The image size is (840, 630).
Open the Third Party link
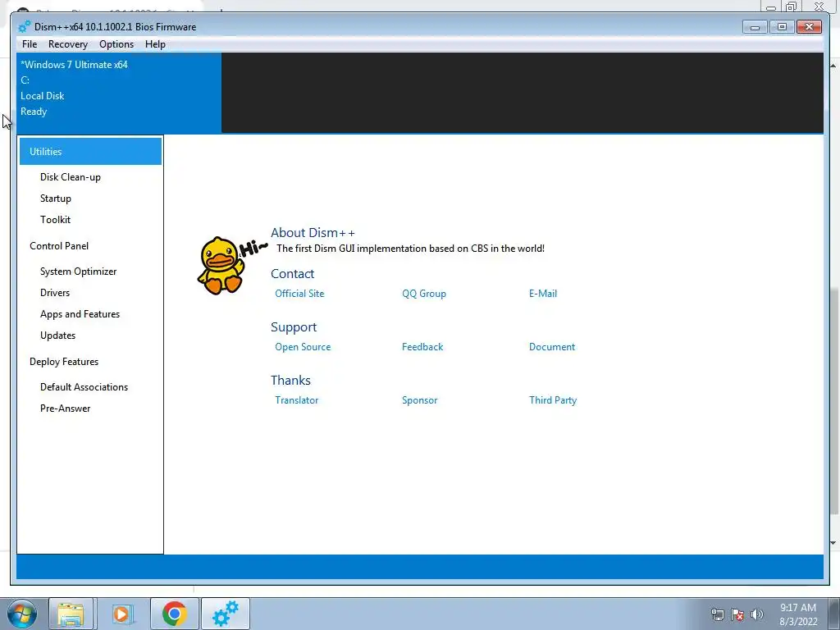(552, 400)
